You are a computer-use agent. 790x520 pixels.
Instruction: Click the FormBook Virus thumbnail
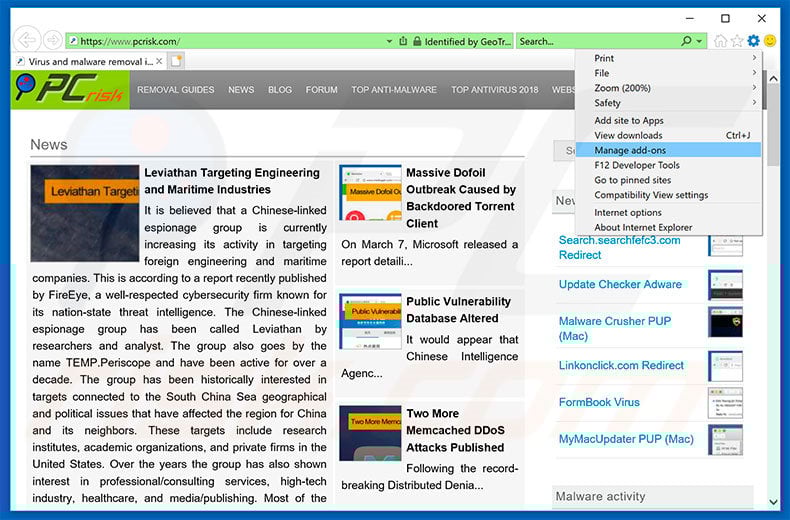pyautogui.click(x=726, y=403)
